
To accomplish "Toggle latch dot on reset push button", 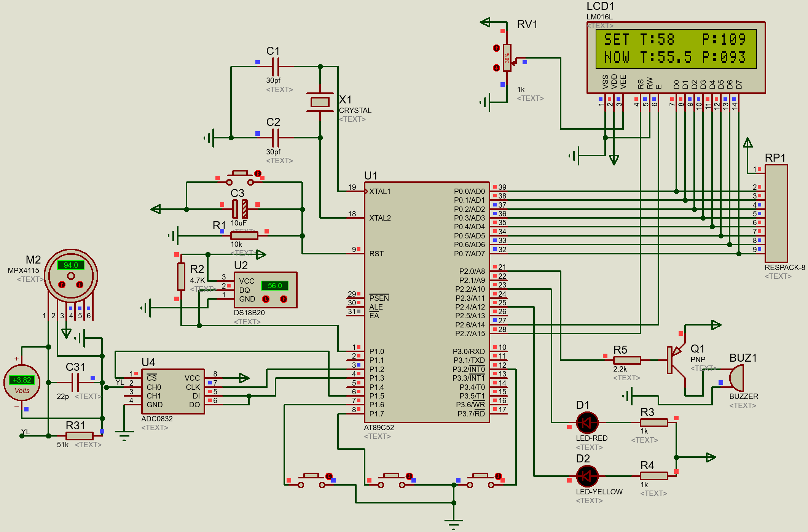I will 258,173.
